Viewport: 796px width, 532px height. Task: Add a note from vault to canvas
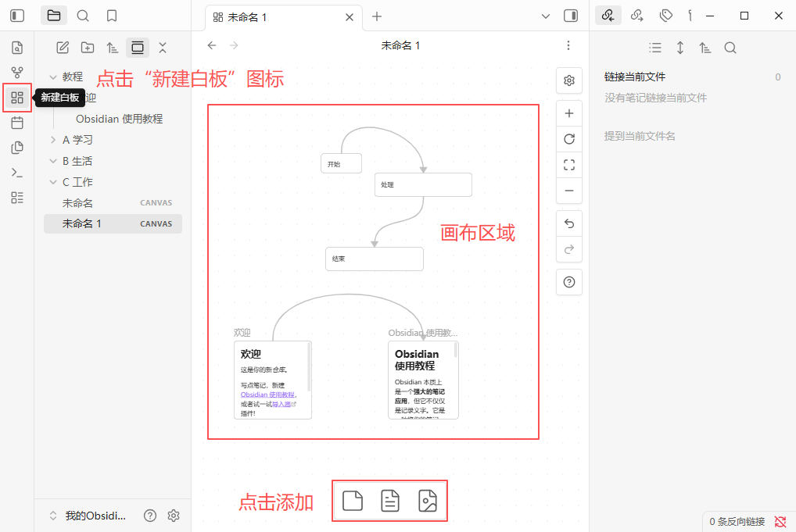tap(390, 501)
